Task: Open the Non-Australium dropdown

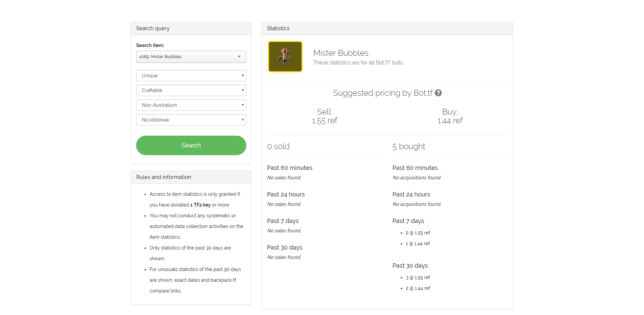Action: click(191, 105)
